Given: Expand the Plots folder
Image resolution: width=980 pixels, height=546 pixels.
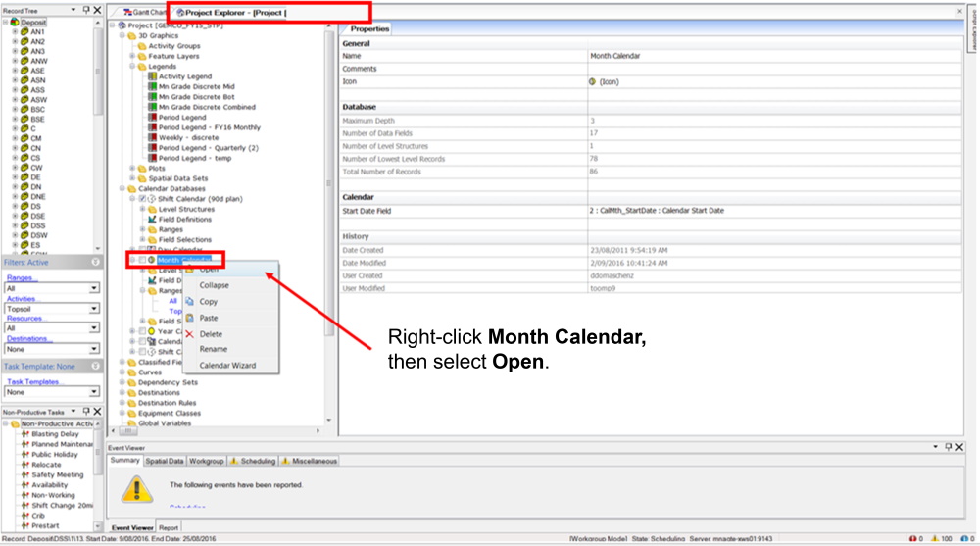Looking at the screenshot, I should [x=132, y=169].
